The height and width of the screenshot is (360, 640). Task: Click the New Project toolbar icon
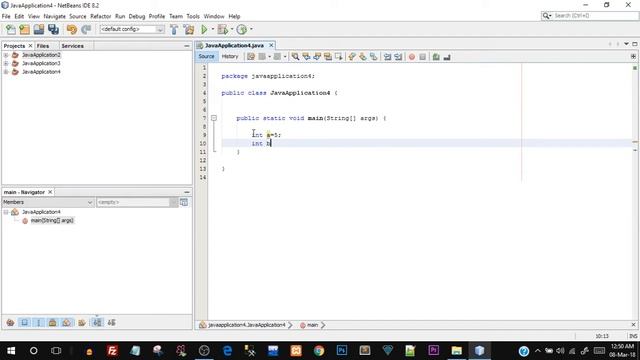24,29
